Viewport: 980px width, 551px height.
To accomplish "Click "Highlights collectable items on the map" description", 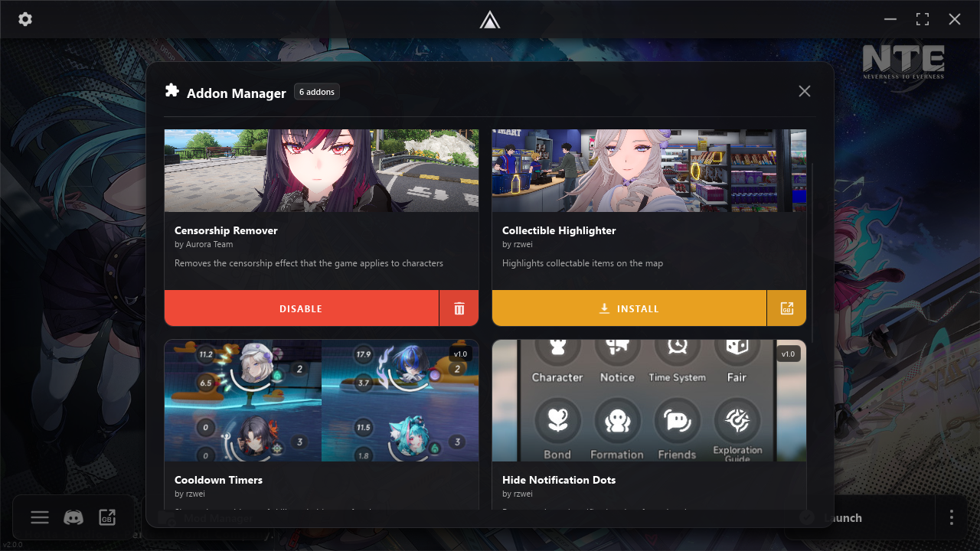I will (x=583, y=263).
